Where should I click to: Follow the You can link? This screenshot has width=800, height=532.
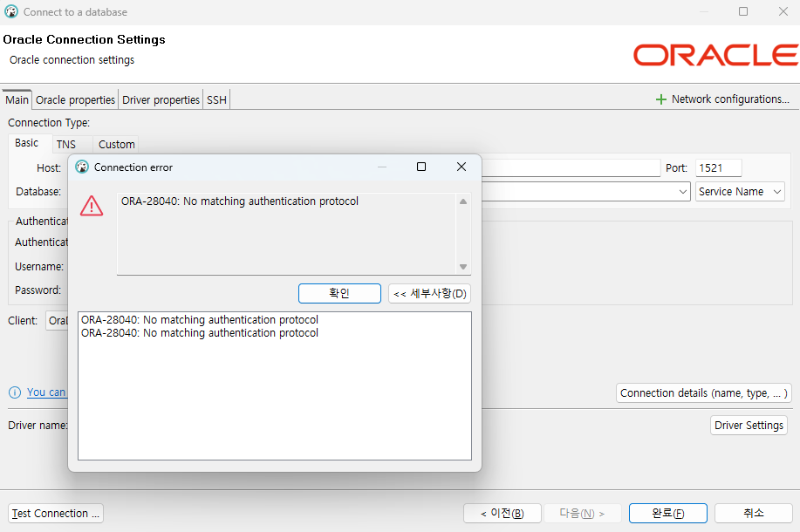tap(46, 392)
